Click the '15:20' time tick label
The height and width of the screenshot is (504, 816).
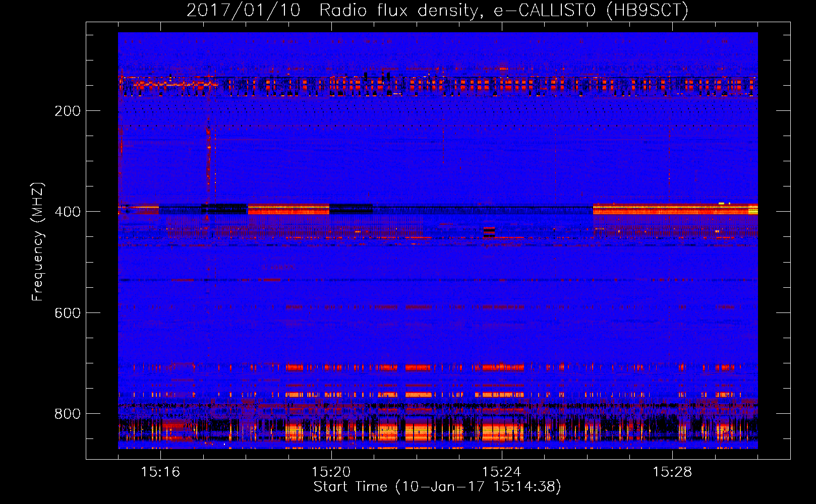point(331,472)
